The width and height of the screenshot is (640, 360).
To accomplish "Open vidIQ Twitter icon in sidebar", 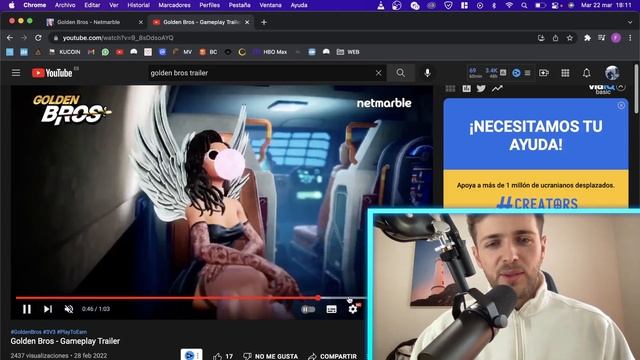I will 481,88.
